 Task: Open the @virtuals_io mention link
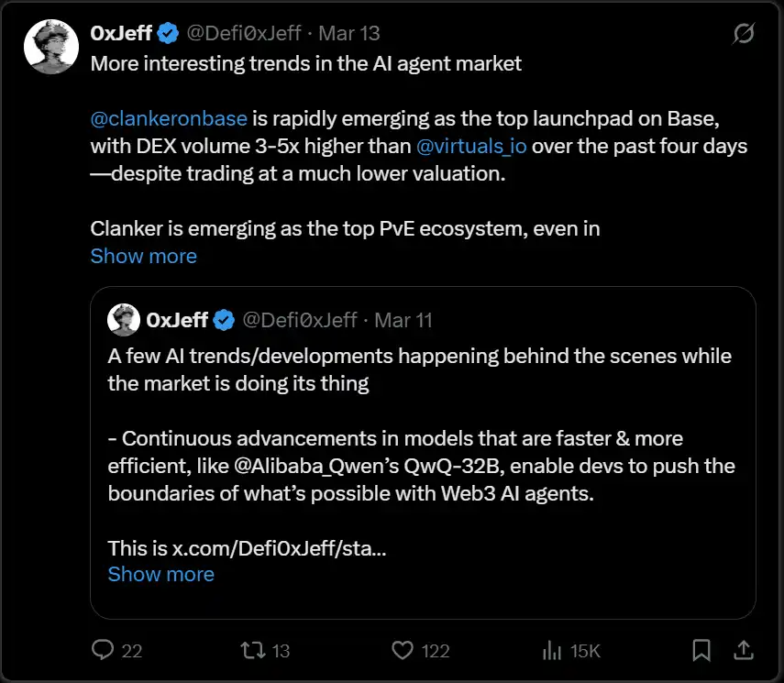470,146
